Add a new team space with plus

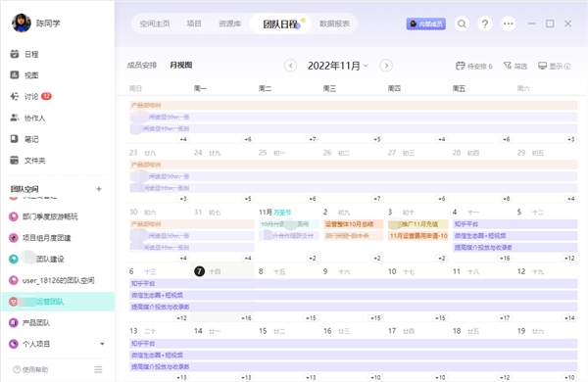[99, 189]
